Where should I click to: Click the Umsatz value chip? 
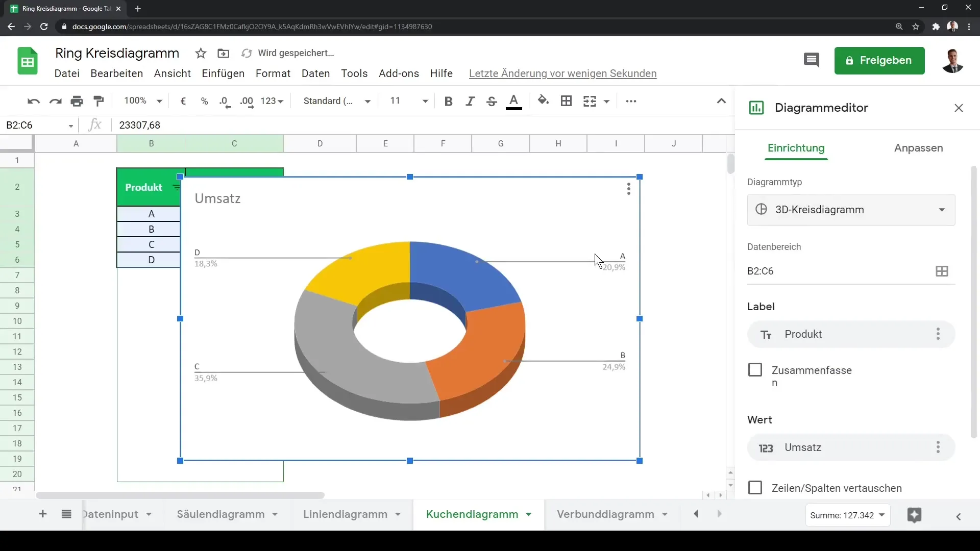(x=851, y=447)
